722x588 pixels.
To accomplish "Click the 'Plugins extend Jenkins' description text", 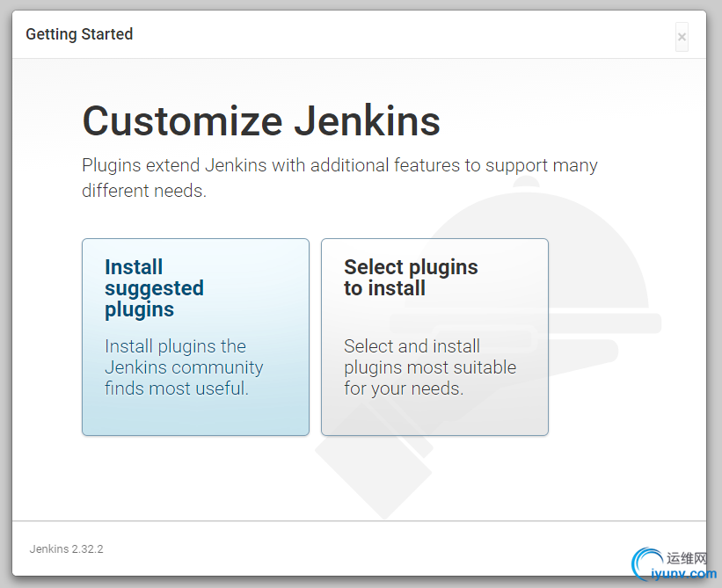I will [339, 178].
